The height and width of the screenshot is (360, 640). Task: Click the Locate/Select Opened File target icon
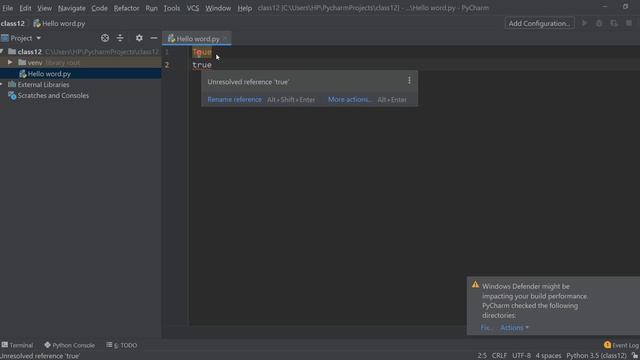[105, 38]
